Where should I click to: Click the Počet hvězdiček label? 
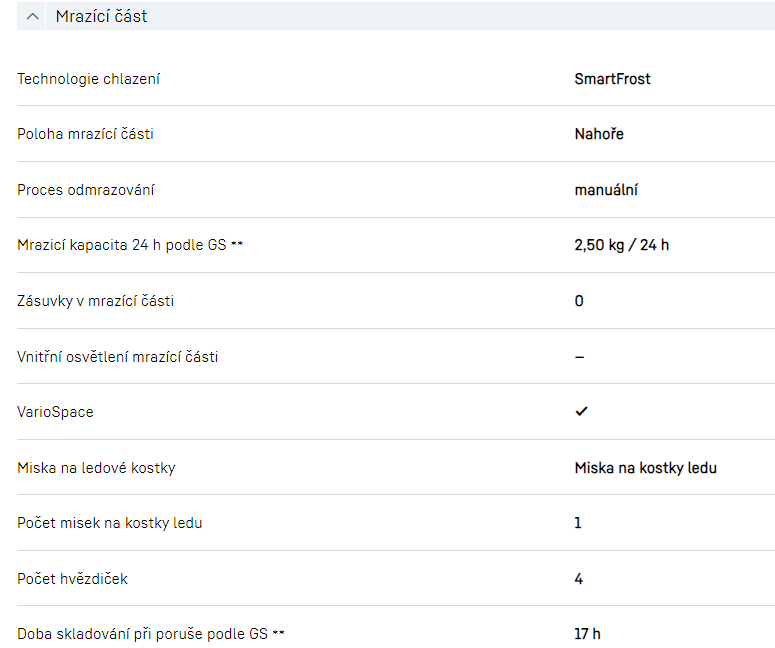(x=72, y=579)
